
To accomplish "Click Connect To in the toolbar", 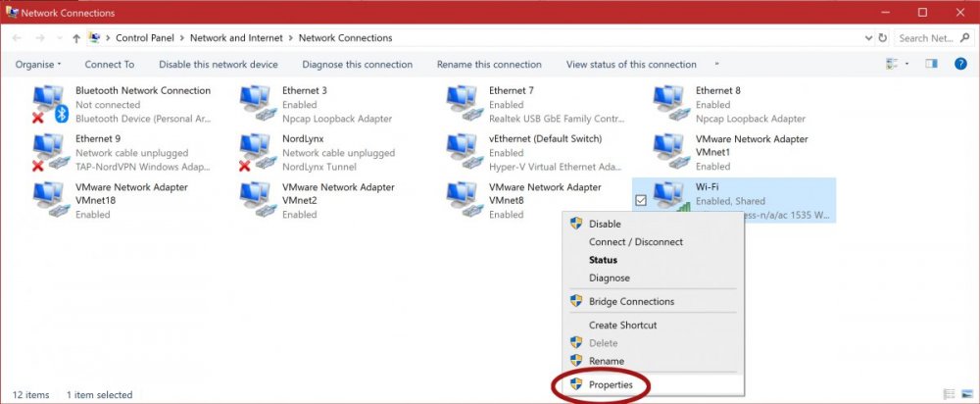I will tap(110, 65).
